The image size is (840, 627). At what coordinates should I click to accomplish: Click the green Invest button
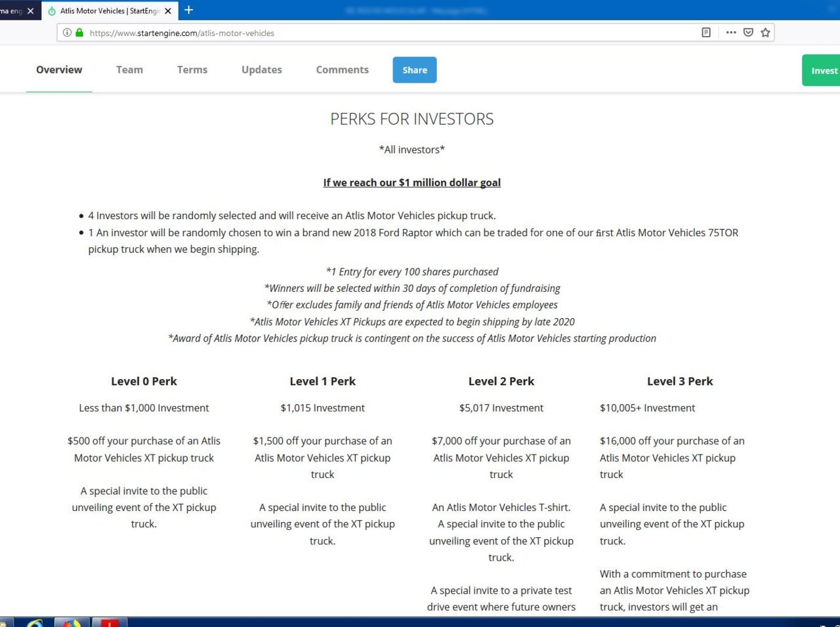tap(821, 71)
